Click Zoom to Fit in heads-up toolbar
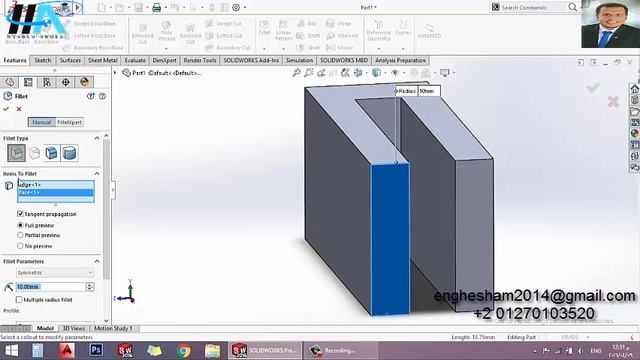This screenshot has width=640, height=360. [296, 73]
